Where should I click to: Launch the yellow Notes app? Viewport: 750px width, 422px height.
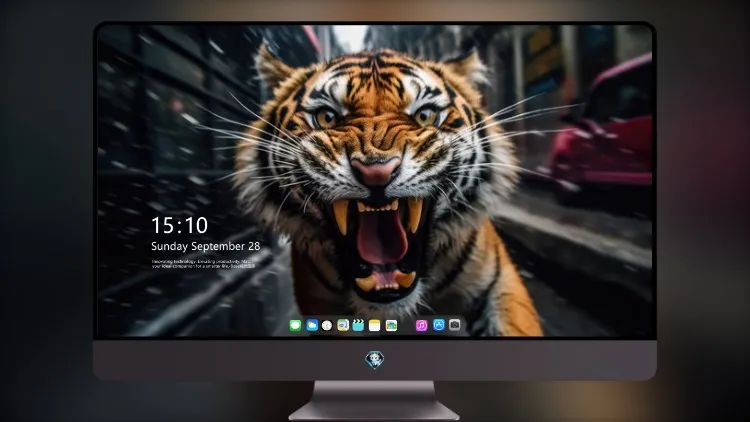(375, 325)
